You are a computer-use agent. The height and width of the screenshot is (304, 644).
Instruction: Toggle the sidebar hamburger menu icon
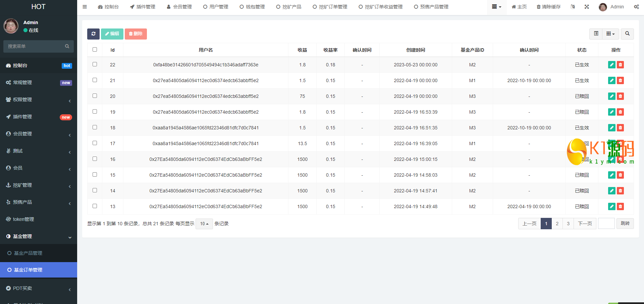(x=85, y=7)
